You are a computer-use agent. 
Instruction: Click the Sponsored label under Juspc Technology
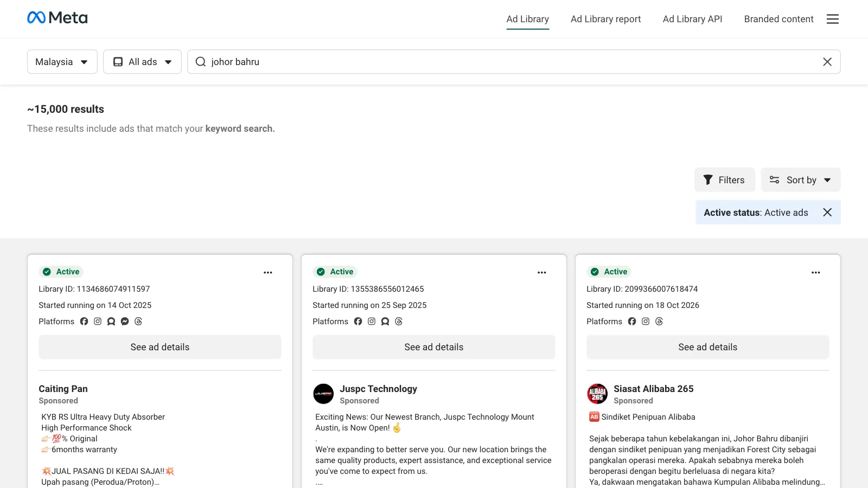pos(359,401)
